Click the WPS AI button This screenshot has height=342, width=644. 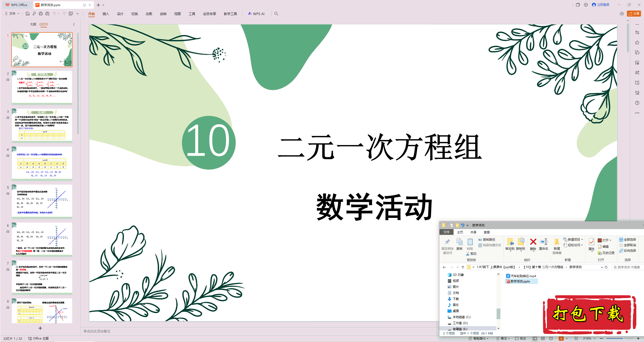pos(256,14)
